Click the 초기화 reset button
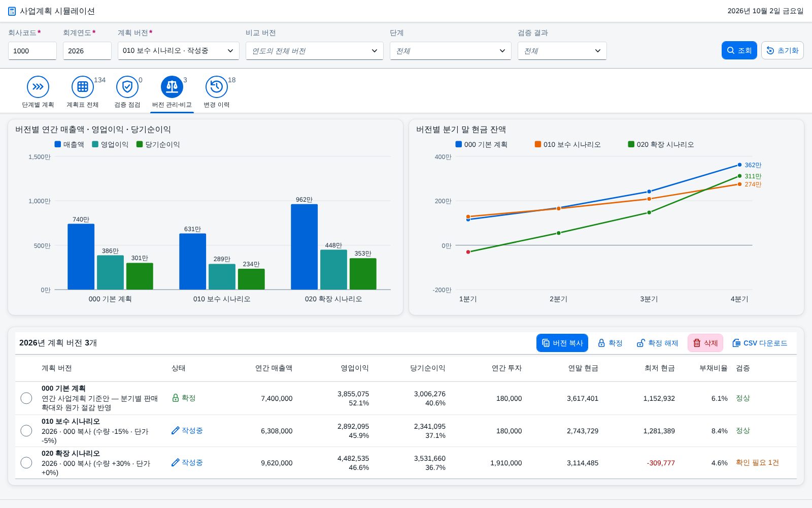The image size is (812, 508). coord(783,50)
